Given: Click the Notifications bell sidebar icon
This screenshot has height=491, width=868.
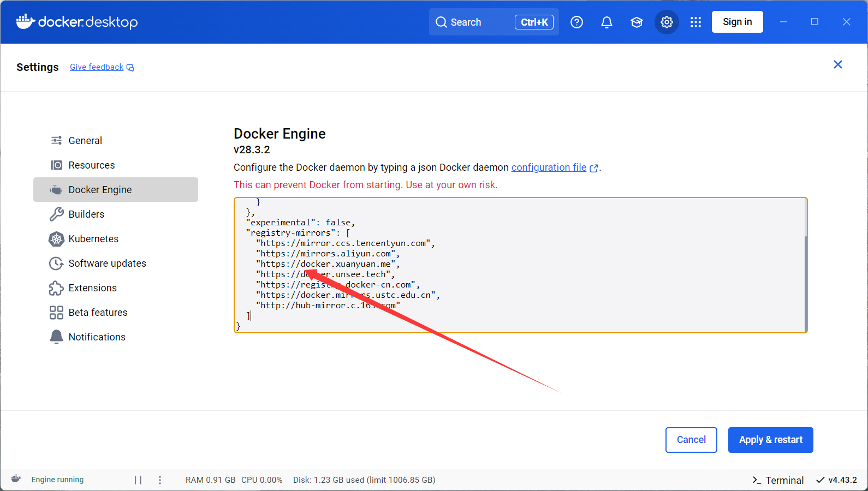Looking at the screenshot, I should (x=56, y=337).
